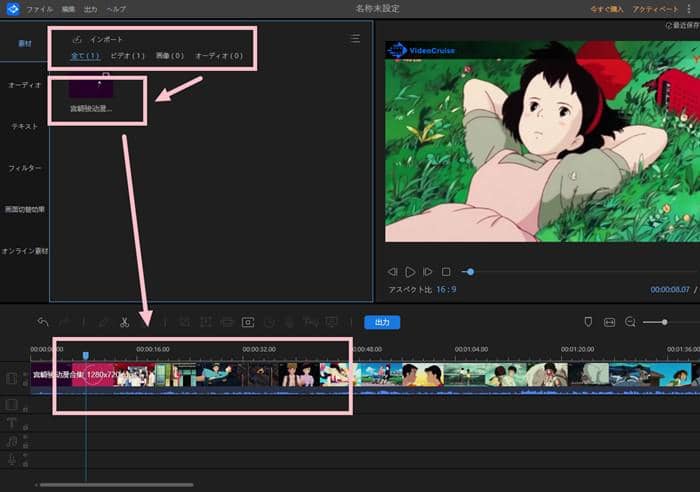Click the timeline horizontal scrollbar
Image resolution: width=700 pixels, height=492 pixels.
pos(115,485)
